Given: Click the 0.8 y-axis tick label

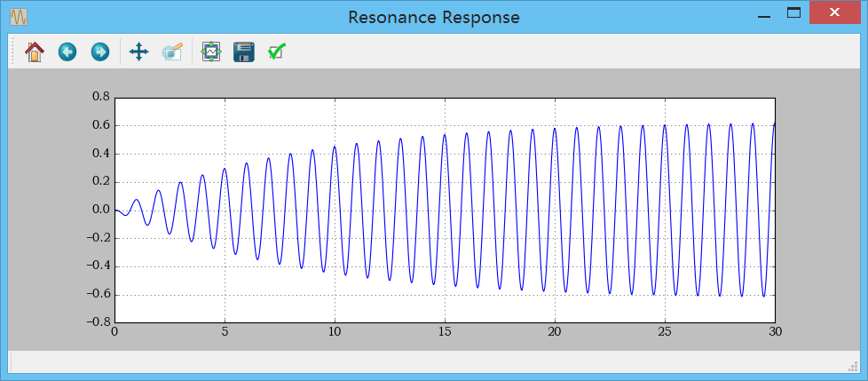Looking at the screenshot, I should pos(101,98).
